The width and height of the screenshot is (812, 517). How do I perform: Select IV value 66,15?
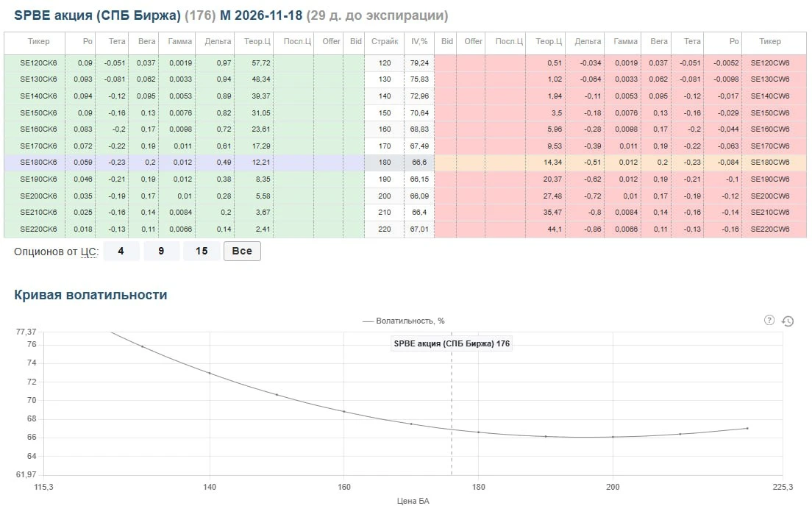419,179
